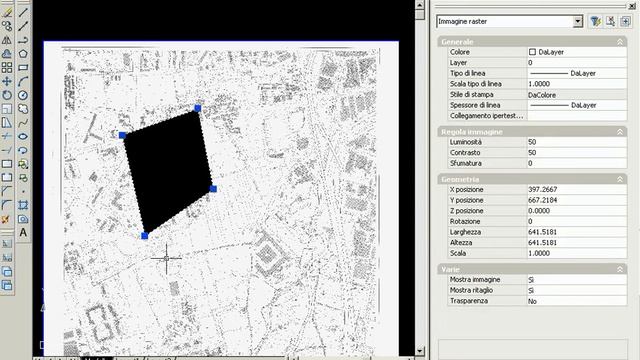Viewport: 640px width, 360px height.
Task: Select the Fillet tool
Action: pos(7,205)
